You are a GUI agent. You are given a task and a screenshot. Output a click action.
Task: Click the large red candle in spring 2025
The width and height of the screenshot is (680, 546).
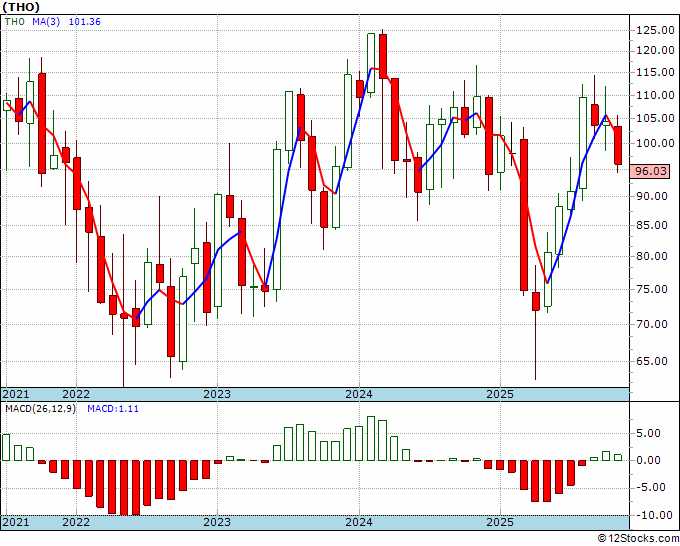524,215
